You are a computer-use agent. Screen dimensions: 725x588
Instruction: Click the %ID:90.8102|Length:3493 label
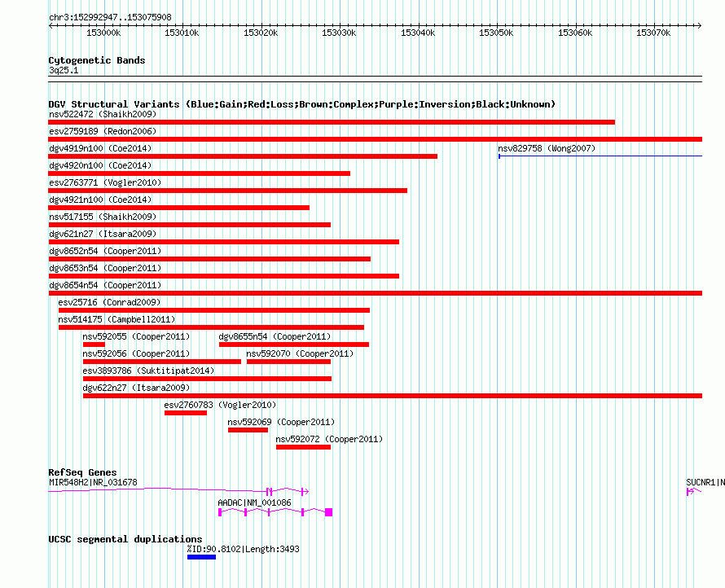pyautogui.click(x=244, y=549)
